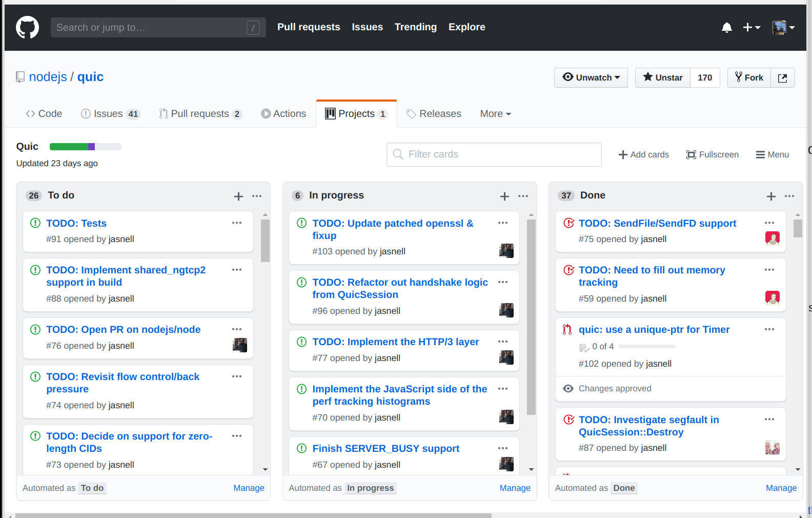
Task: Open the Releases tab
Action: point(434,114)
